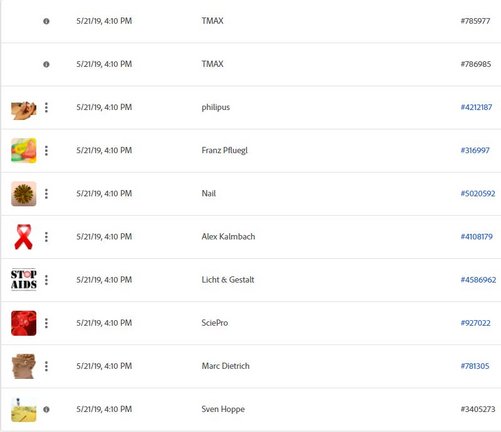The height and width of the screenshot is (432, 501).
Task: Open the more options menu for Nail
Action: point(46,194)
